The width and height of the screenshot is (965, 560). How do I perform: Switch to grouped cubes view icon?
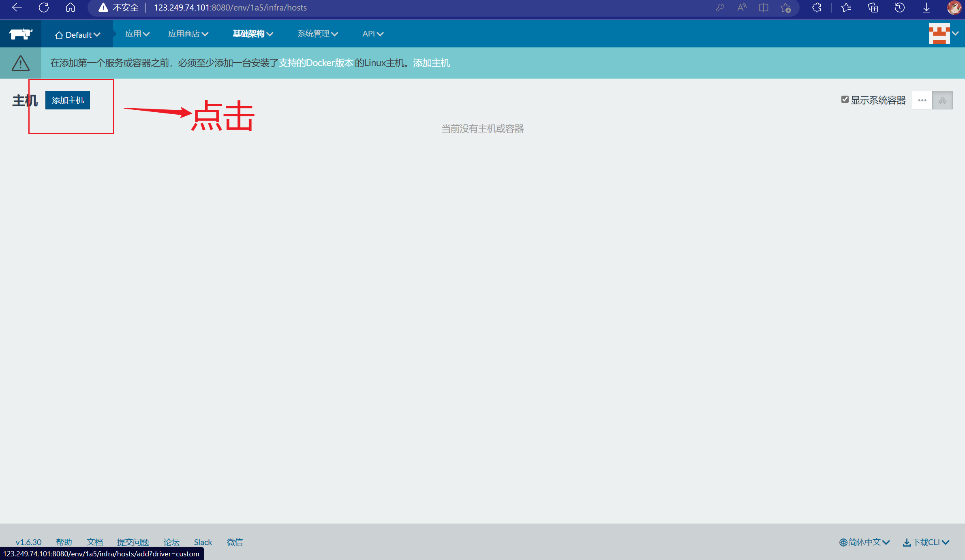[942, 100]
